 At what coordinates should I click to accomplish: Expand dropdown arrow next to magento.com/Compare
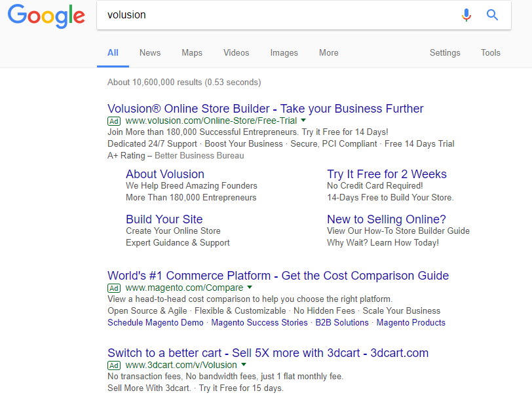pyautogui.click(x=250, y=287)
